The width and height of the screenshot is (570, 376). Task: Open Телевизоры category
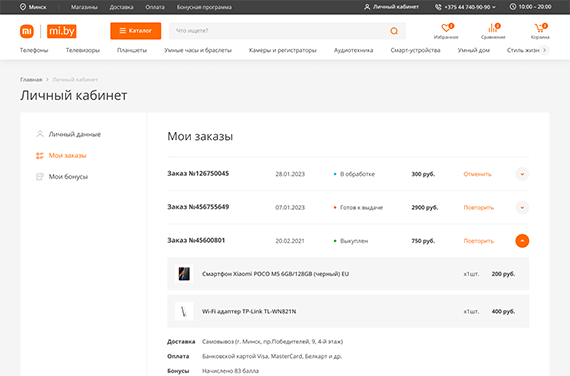pos(83,50)
